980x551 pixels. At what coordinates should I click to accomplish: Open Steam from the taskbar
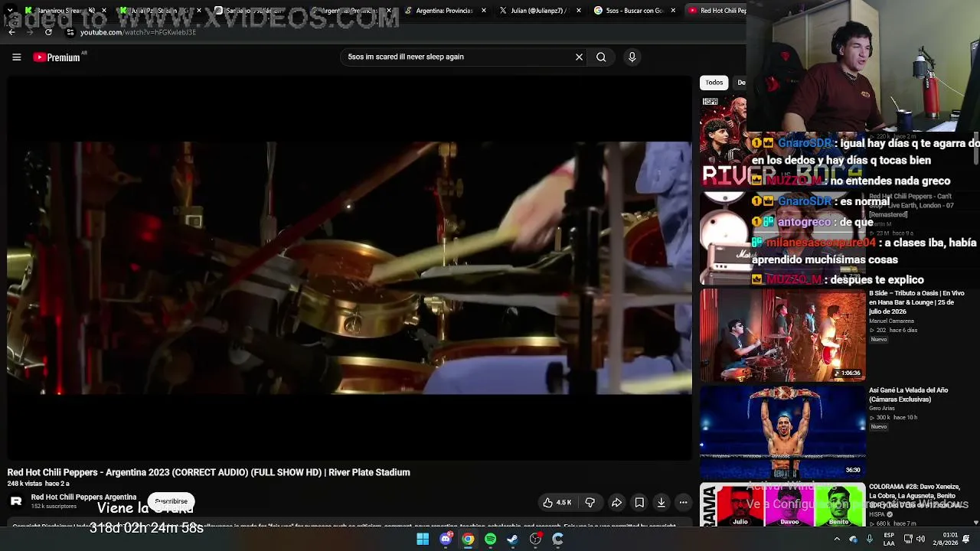click(x=512, y=539)
